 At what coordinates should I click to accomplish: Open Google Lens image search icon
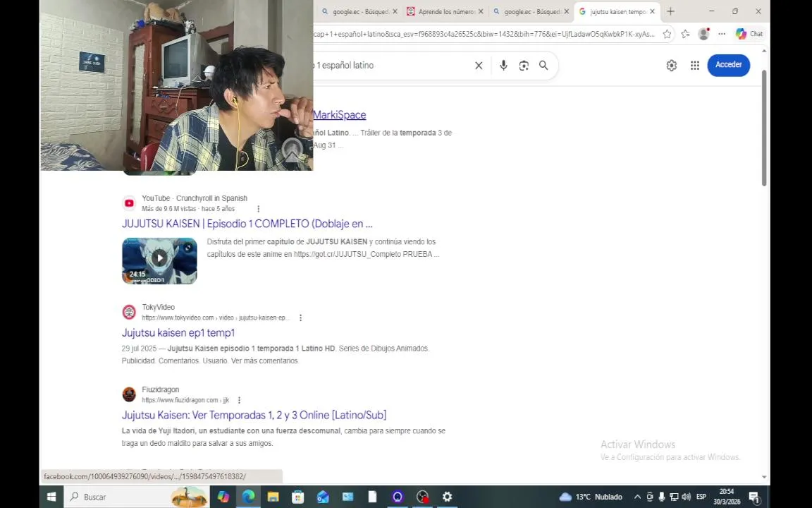click(524, 66)
